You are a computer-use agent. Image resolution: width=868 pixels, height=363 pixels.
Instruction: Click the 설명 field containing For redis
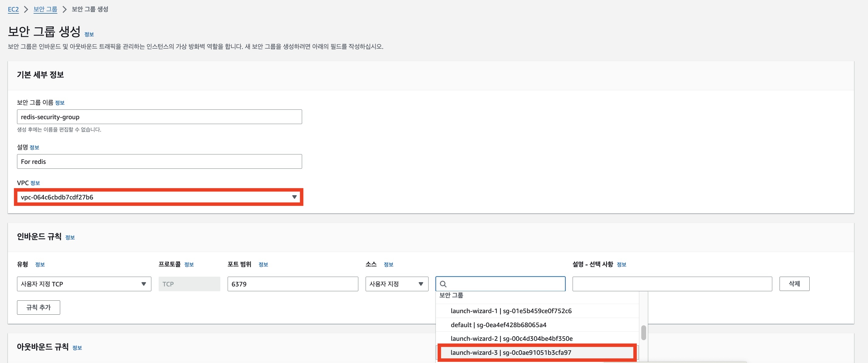tap(159, 161)
